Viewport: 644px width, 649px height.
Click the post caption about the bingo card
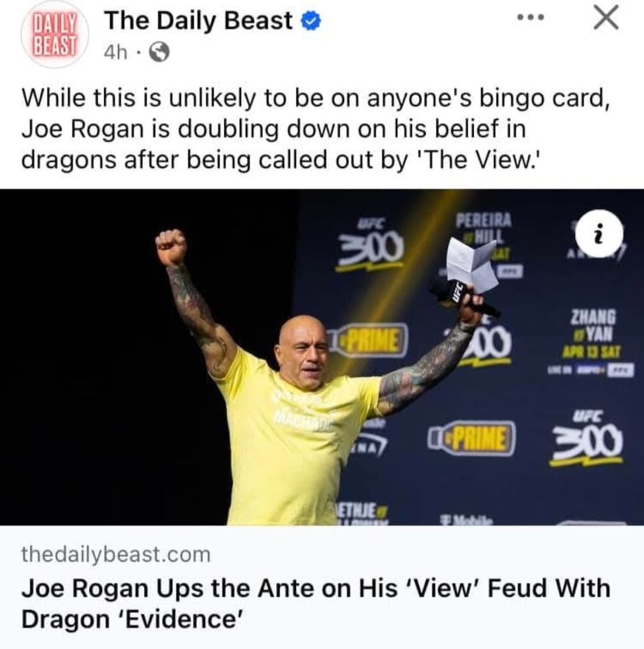click(316, 129)
